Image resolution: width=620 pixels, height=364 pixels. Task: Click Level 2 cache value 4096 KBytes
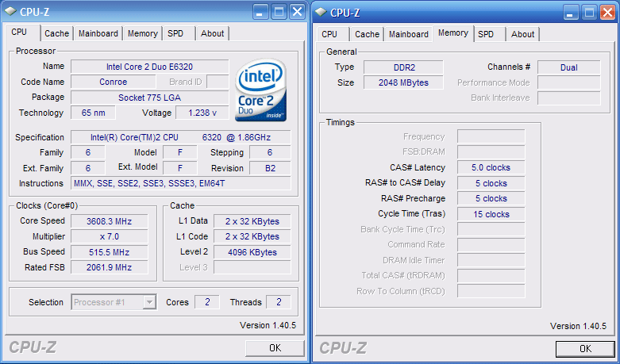point(252,252)
